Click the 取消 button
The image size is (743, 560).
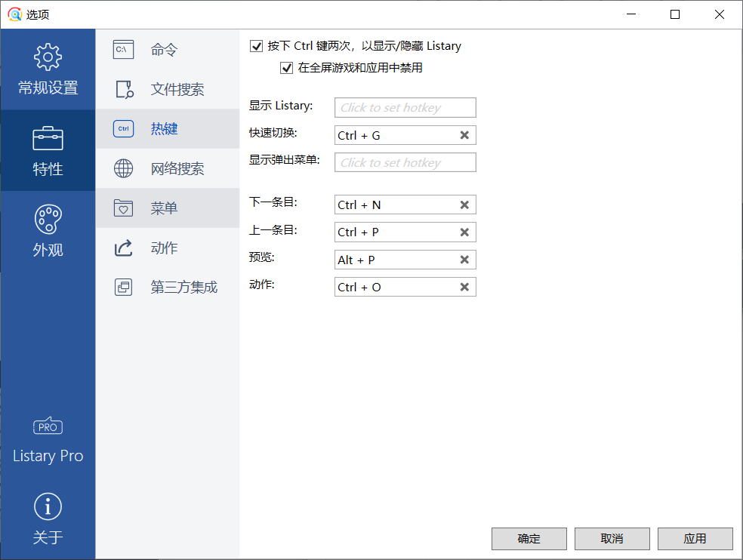(x=612, y=539)
